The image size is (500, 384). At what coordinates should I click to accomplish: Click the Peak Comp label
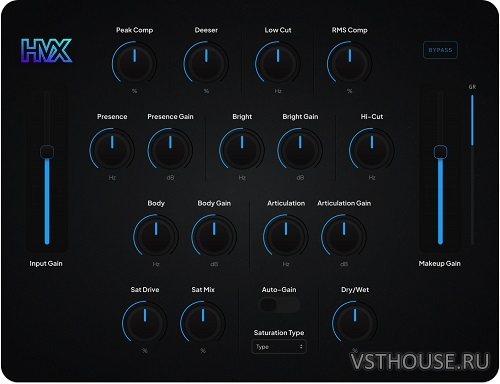tap(135, 30)
